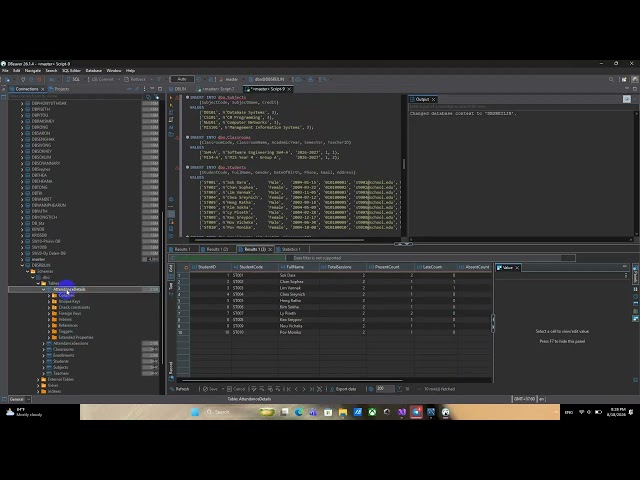
Task: Switch to the Results 1 (2) tab
Action: [x=217, y=249]
